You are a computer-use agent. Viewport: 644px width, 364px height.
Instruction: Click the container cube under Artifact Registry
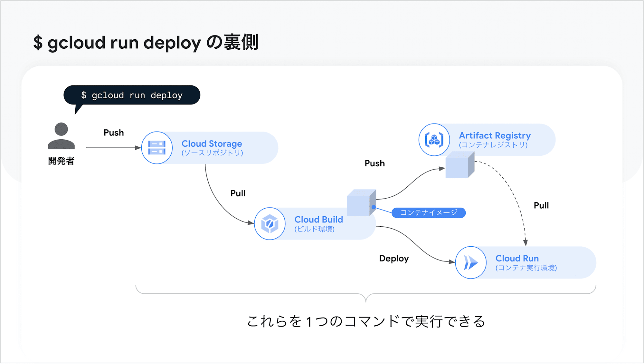pos(460,165)
